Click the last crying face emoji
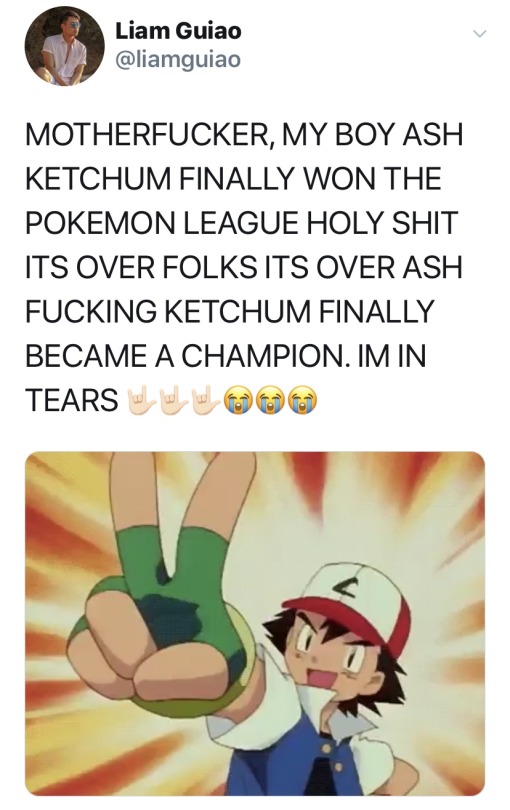Screen dimensions: 510x810 [302, 401]
